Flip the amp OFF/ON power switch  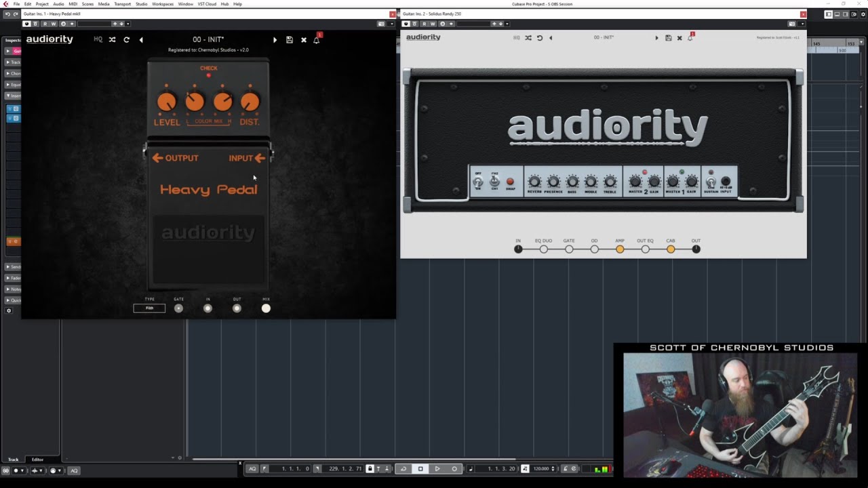[x=478, y=182]
